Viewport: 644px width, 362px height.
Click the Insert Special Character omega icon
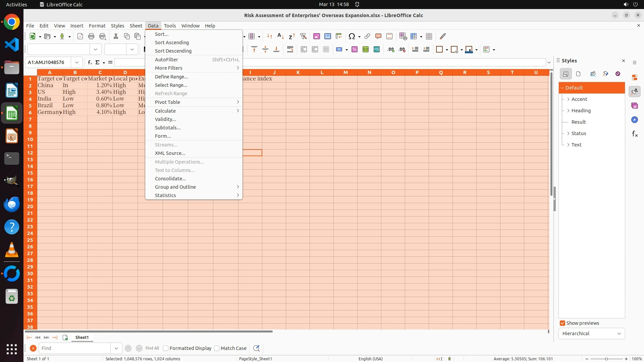click(x=352, y=36)
